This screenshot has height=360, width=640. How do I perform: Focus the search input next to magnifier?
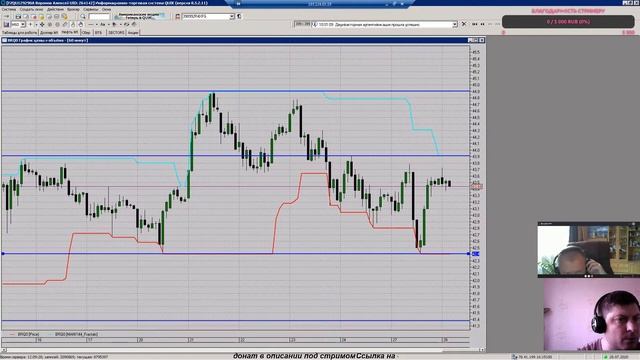tap(99, 17)
